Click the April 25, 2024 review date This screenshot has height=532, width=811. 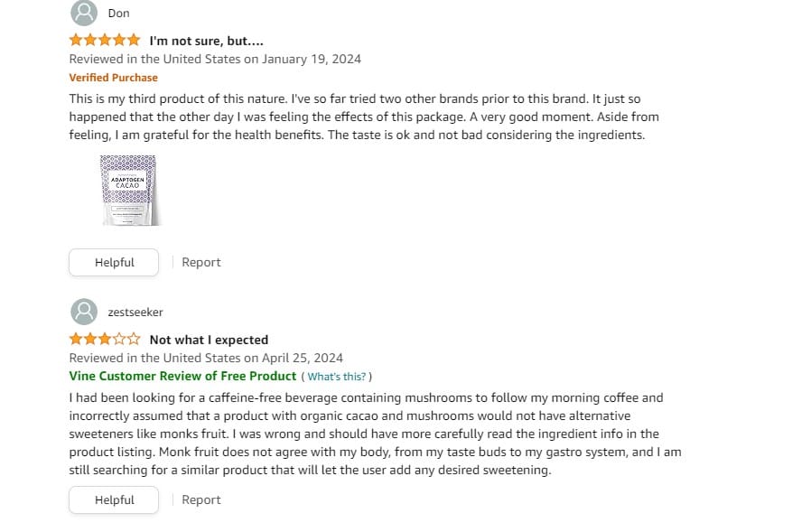pos(302,358)
